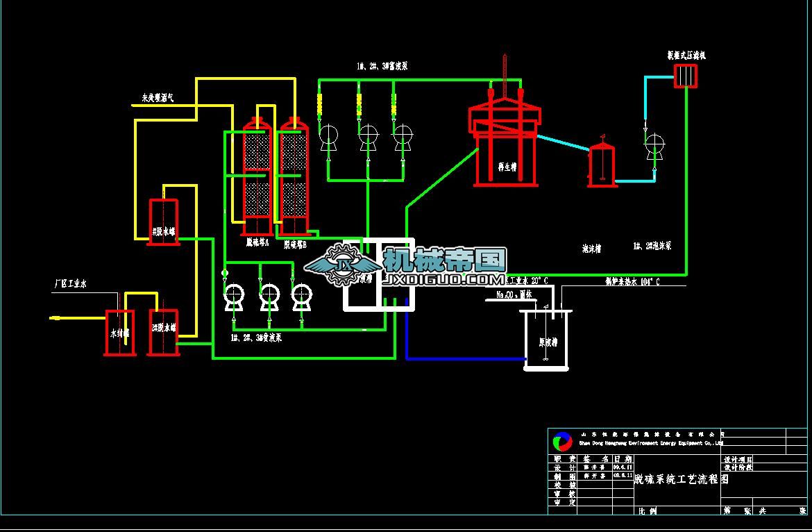The height and width of the screenshot is (532, 812).
Task: Click the 板框式压滤机 label
Action: 686,56
